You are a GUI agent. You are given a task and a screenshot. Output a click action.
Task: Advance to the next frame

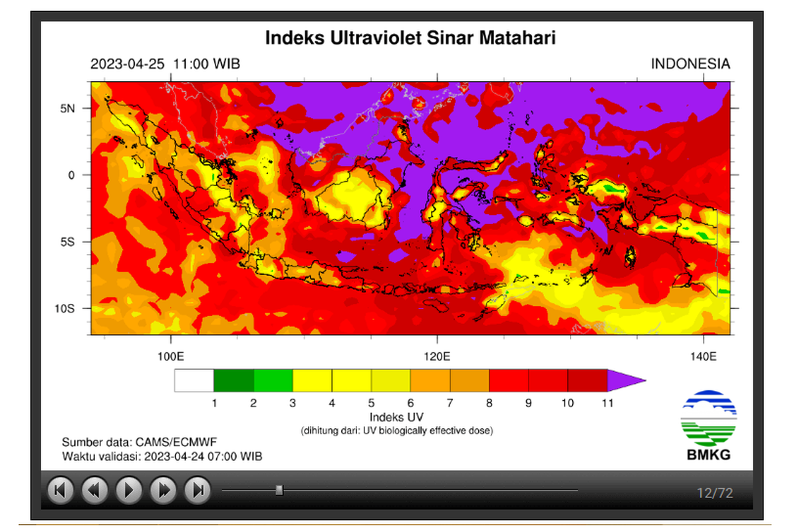point(163,491)
